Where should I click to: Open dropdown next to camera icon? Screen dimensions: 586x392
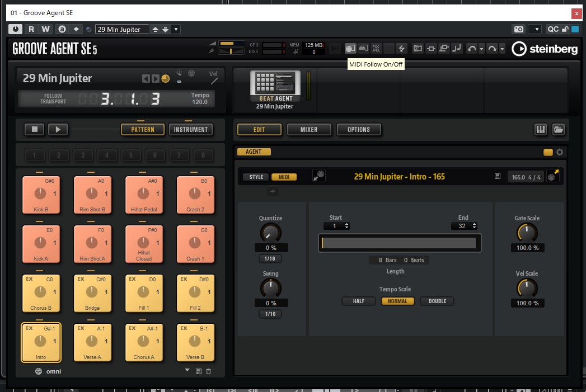[537, 30]
